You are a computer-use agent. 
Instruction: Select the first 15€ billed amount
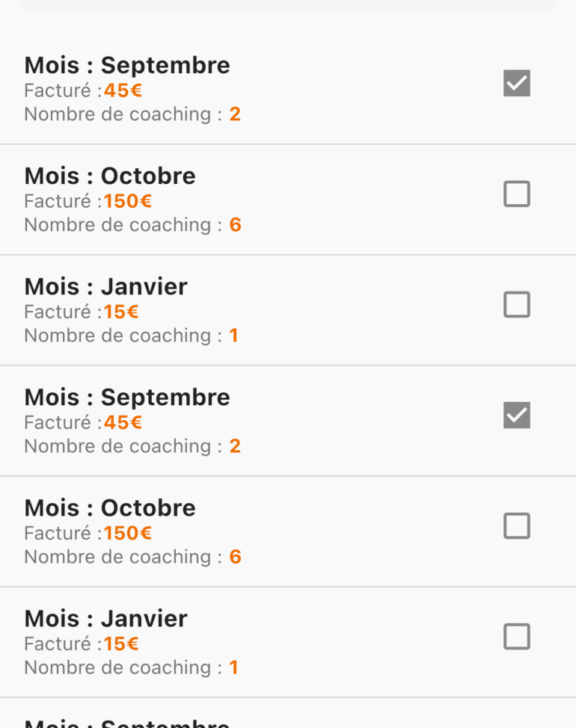pos(121,312)
